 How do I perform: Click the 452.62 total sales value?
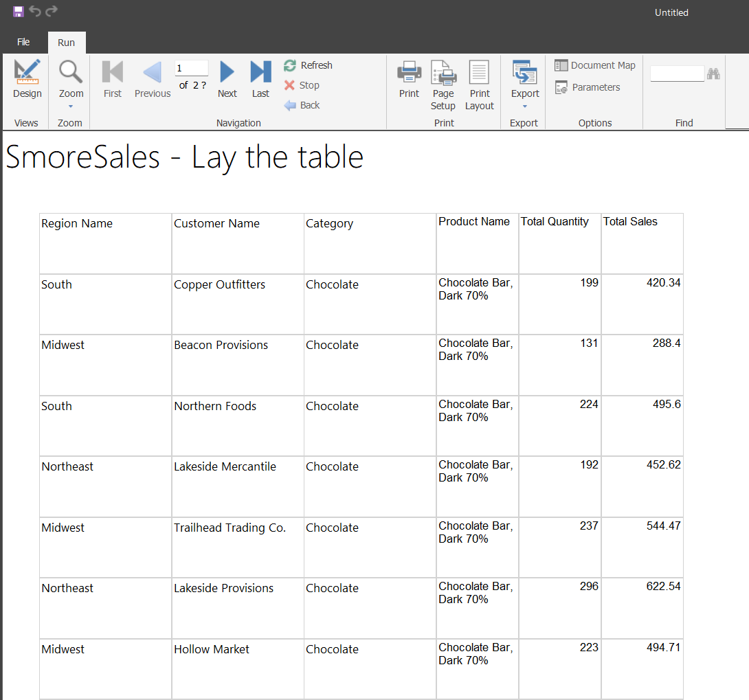(x=664, y=464)
